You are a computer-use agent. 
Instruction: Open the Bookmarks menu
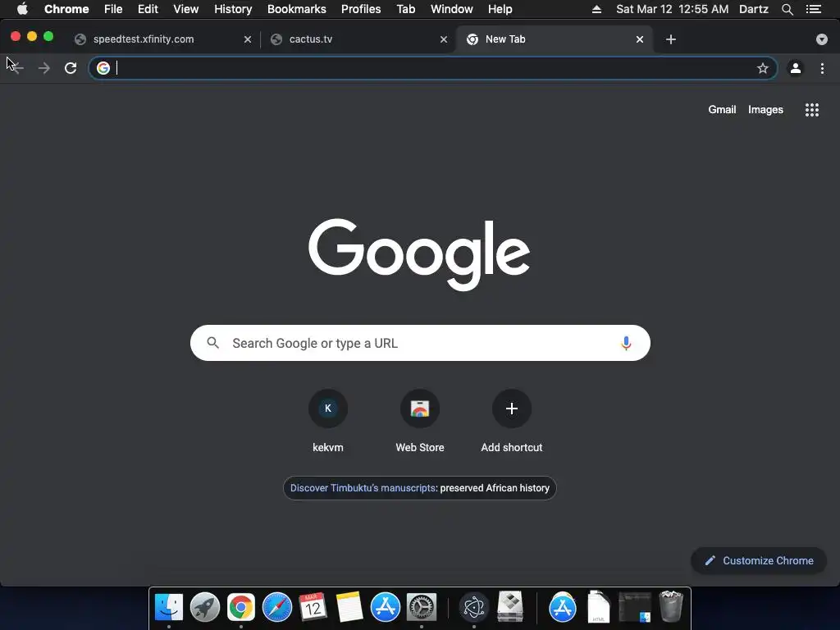(x=297, y=9)
